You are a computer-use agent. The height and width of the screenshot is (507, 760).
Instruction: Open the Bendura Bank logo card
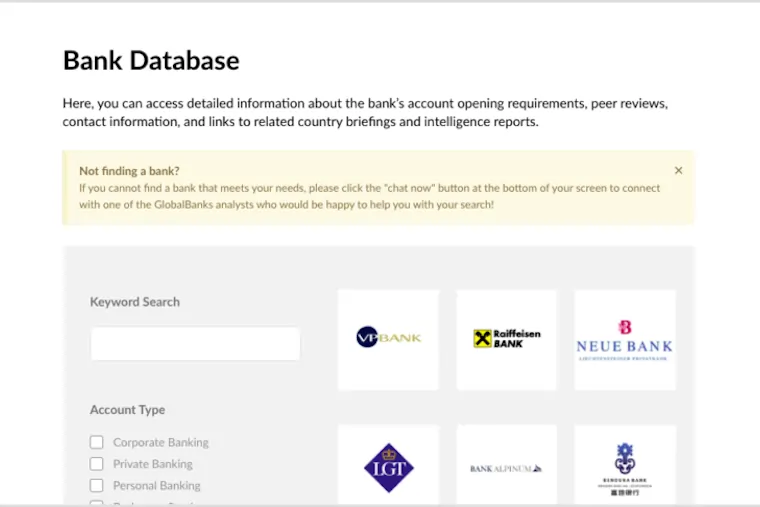[x=625, y=465]
